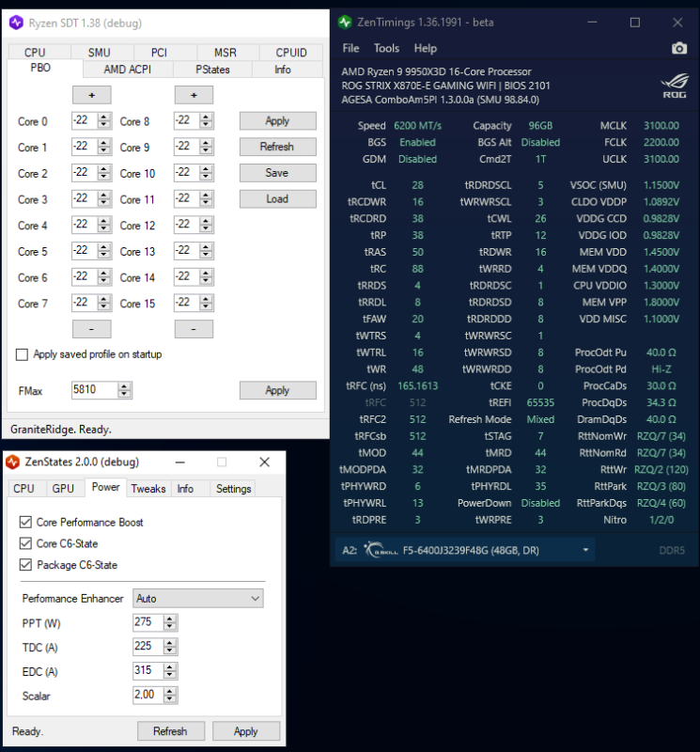
Task: Open the Tweaks tab in ZenStates
Action: [148, 488]
